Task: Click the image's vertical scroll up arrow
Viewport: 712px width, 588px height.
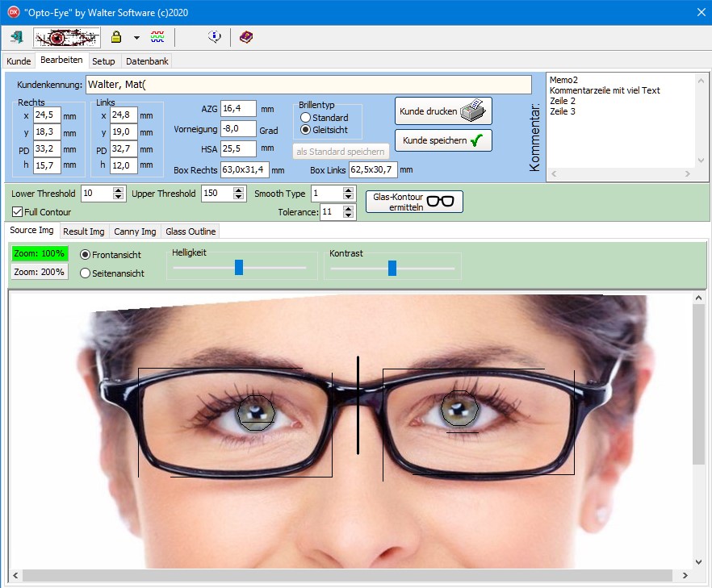Action: [698, 298]
